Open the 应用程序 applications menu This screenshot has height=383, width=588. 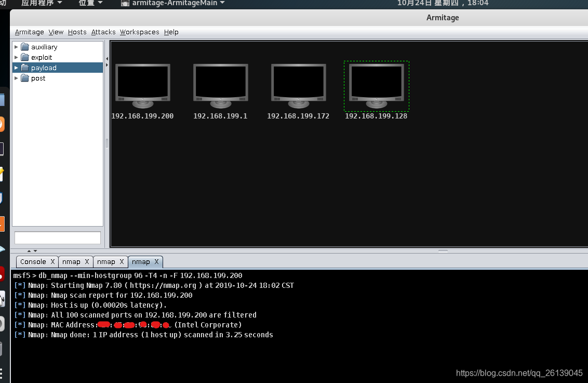coord(41,3)
